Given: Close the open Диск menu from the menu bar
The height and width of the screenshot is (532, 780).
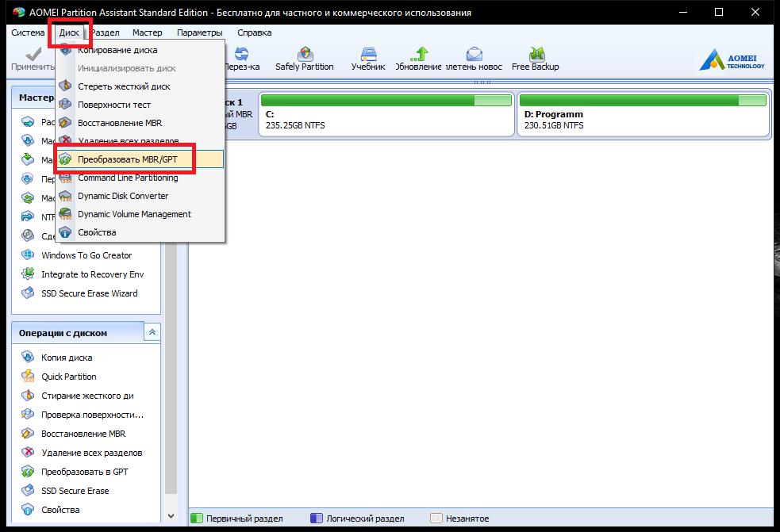Looking at the screenshot, I should (69, 33).
